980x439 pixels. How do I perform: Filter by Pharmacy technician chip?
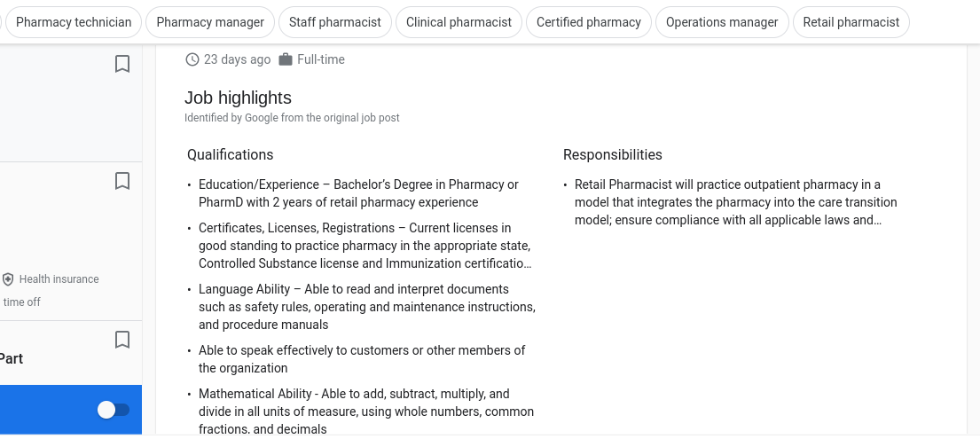[73, 22]
